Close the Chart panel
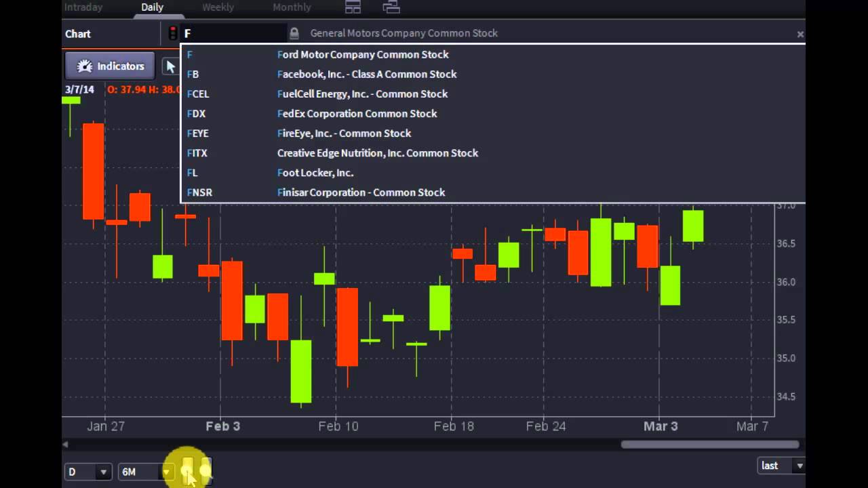Screen dimensions: 868x488 coord(800,34)
